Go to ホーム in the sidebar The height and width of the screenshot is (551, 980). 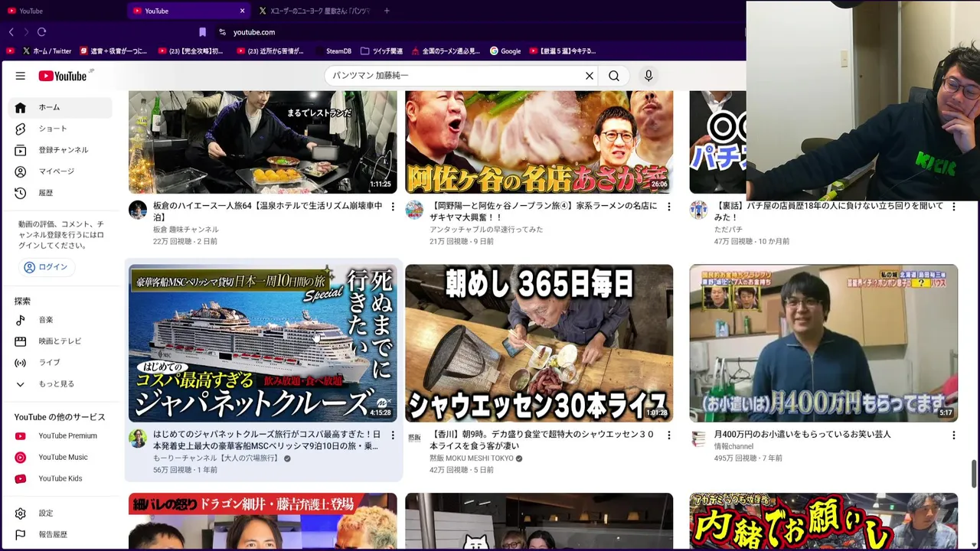60,107
